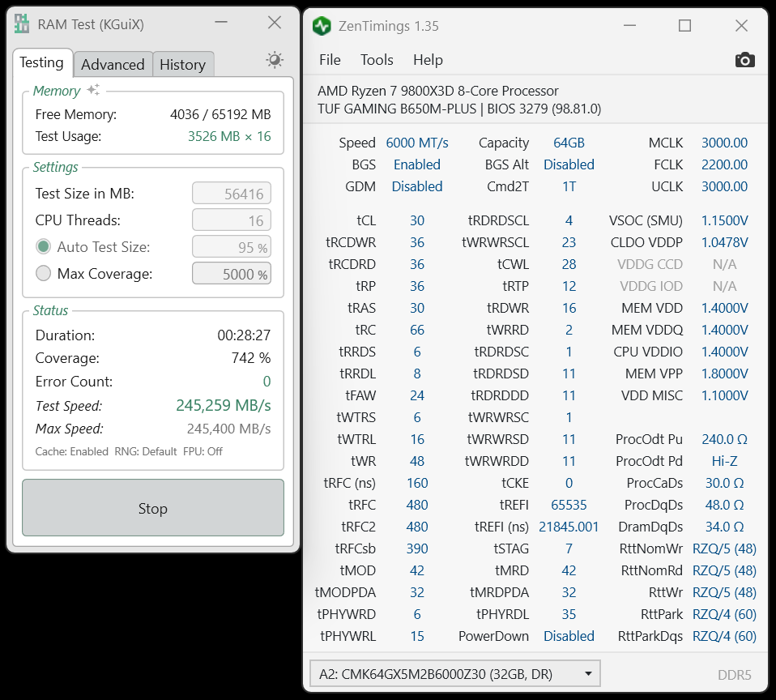Switch to the Testing tab

point(42,63)
